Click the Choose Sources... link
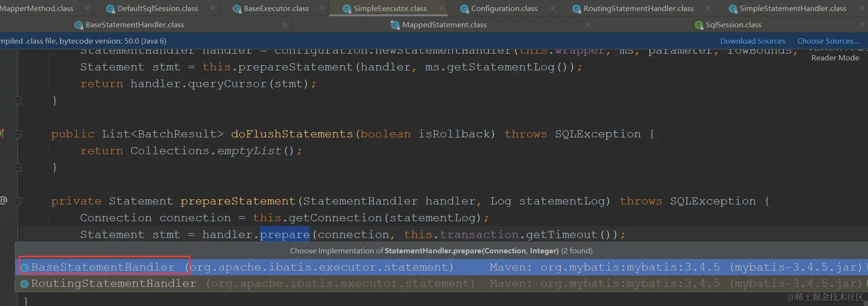 (828, 41)
